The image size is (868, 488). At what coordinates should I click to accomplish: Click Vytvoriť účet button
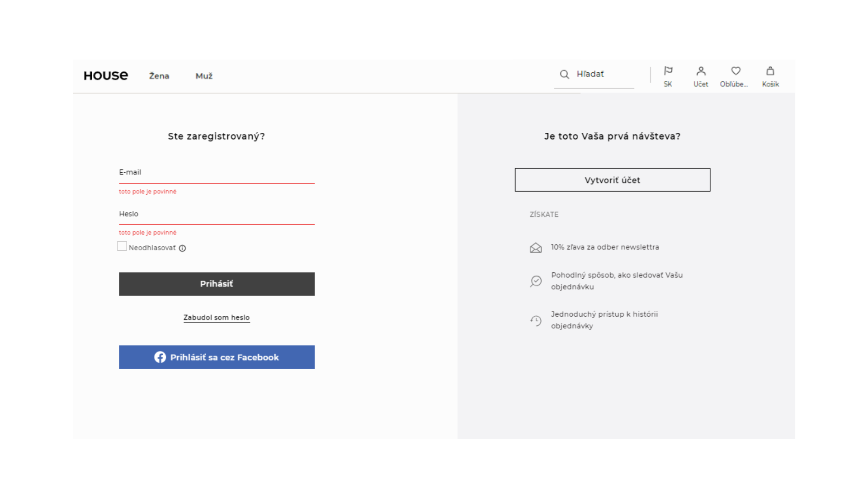click(x=613, y=180)
